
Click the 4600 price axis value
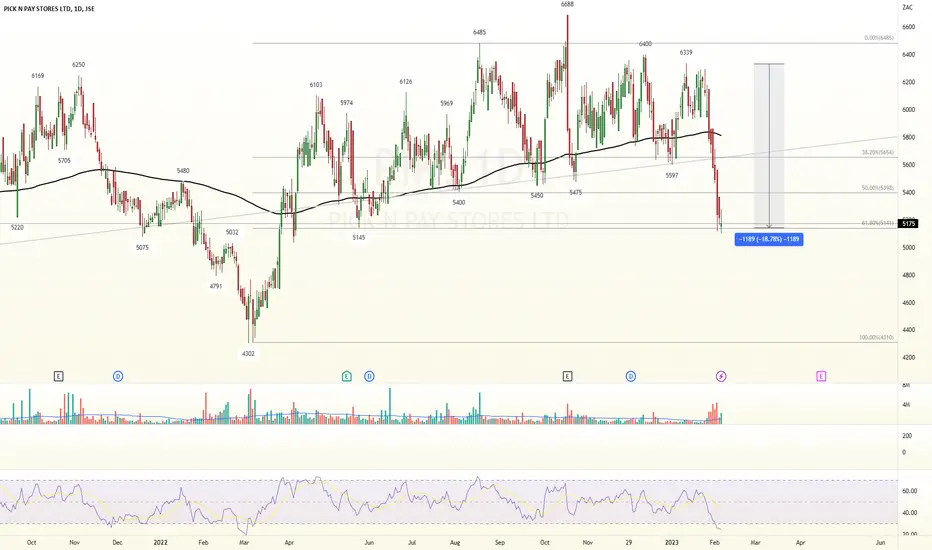908,303
